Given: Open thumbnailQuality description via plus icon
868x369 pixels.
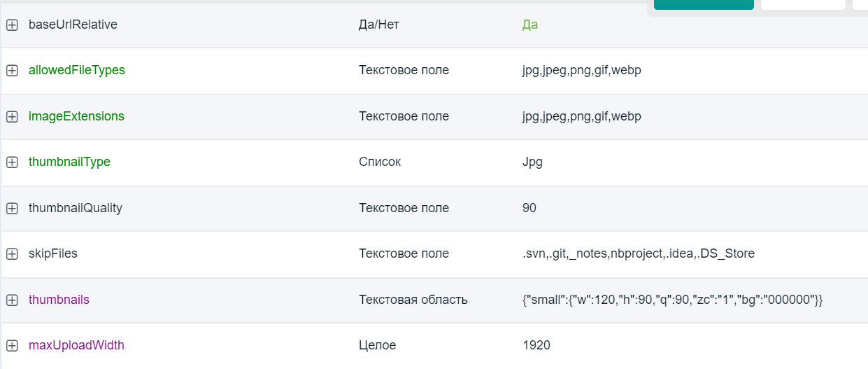Looking at the screenshot, I should pyautogui.click(x=12, y=209).
